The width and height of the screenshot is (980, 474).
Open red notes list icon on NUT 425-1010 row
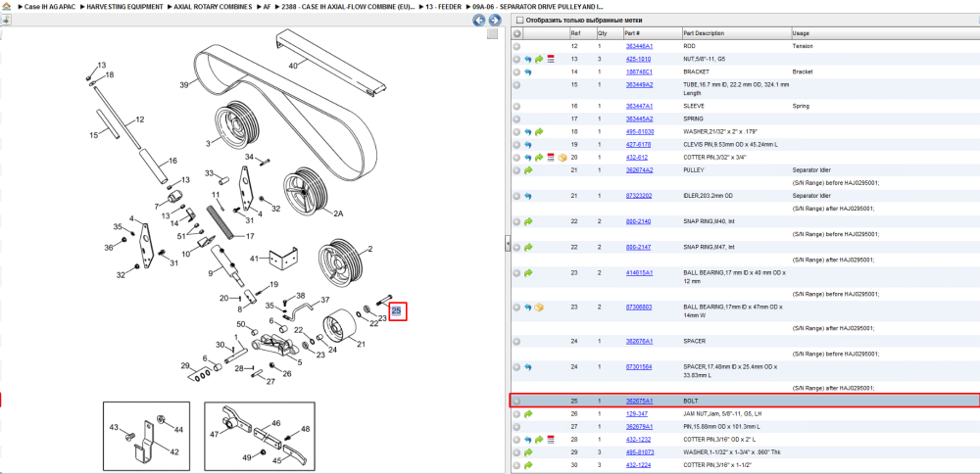[x=551, y=59]
